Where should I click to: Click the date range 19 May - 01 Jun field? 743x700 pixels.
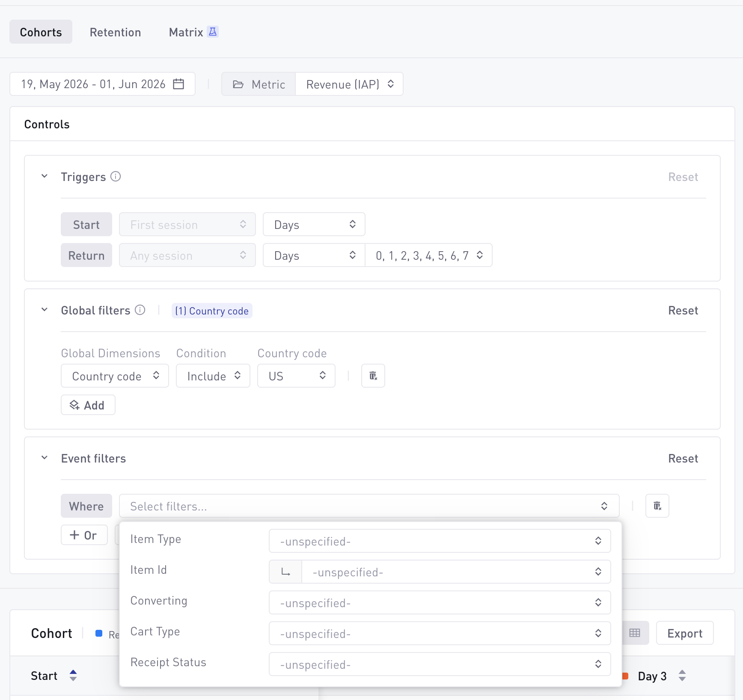click(x=102, y=84)
